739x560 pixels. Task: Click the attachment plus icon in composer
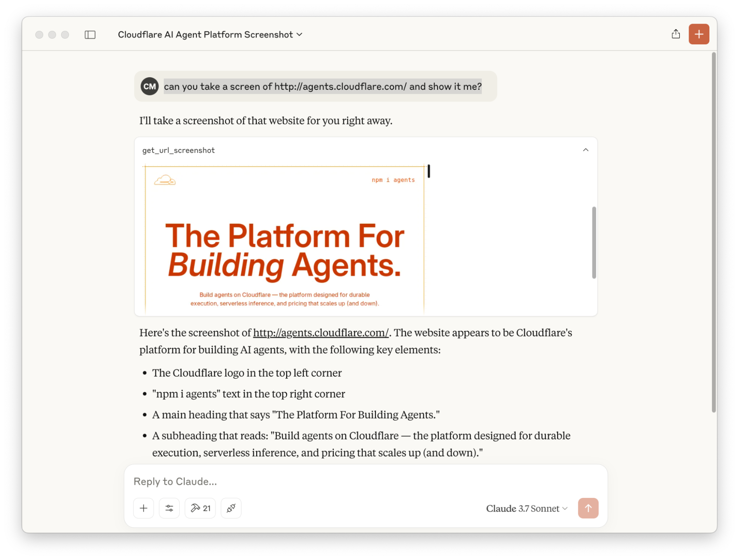point(143,508)
